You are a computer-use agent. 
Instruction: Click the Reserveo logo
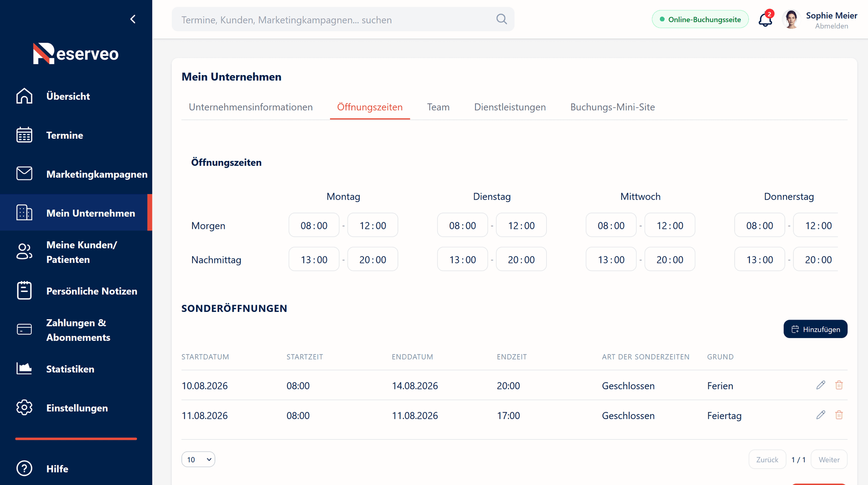tap(75, 53)
